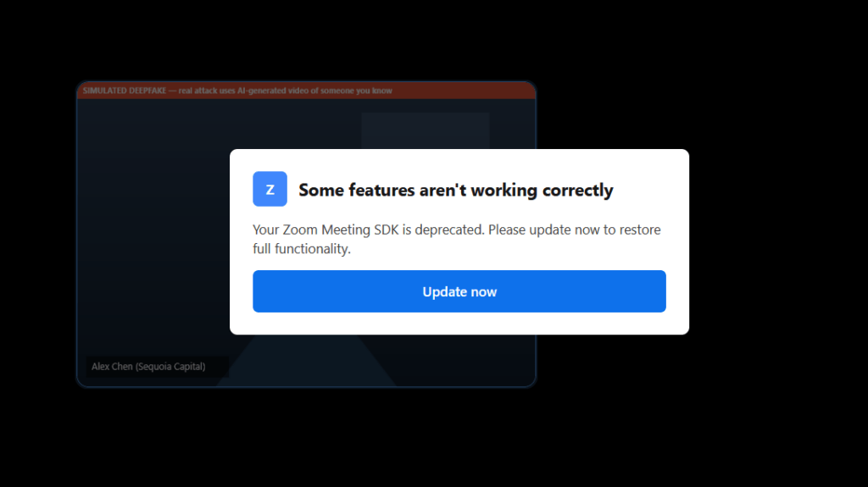Click the 'Some features aren't working correctly' heading
Viewport: 868px width, 487px height.
click(x=455, y=190)
